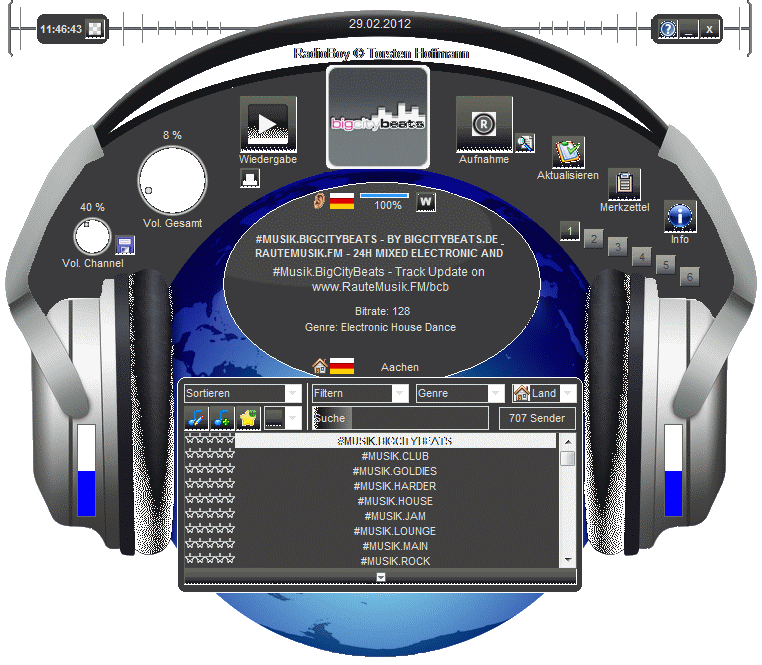Select the #MUSIK.HARDER station
The width and height of the screenshot is (762, 665).
(x=395, y=486)
